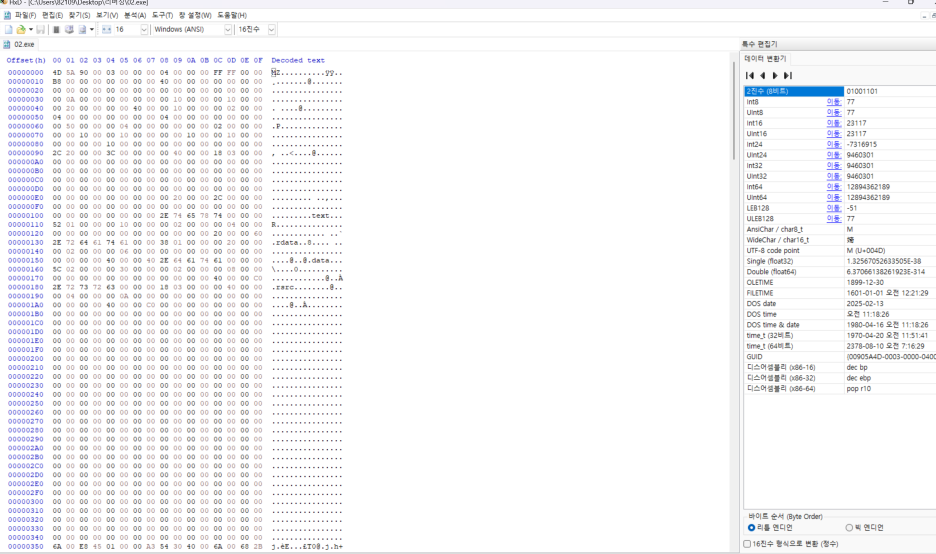Open the 도움말(H) menu
The image size is (936, 554).
click(x=232, y=15)
